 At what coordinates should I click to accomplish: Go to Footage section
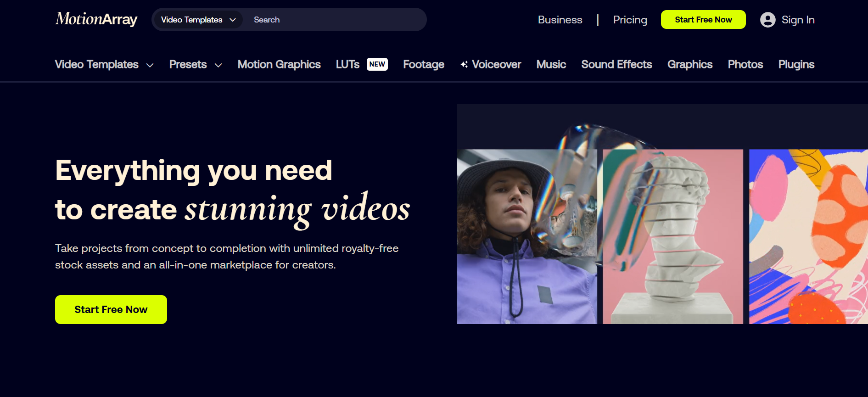[424, 64]
